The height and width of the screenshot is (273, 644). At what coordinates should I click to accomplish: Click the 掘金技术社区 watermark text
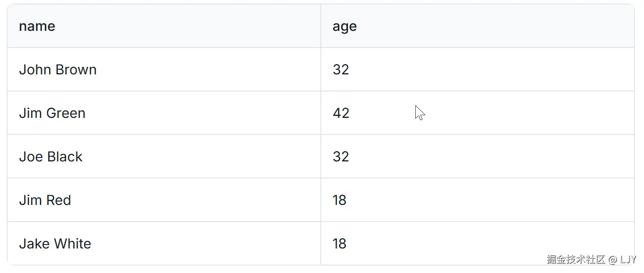coord(576,260)
